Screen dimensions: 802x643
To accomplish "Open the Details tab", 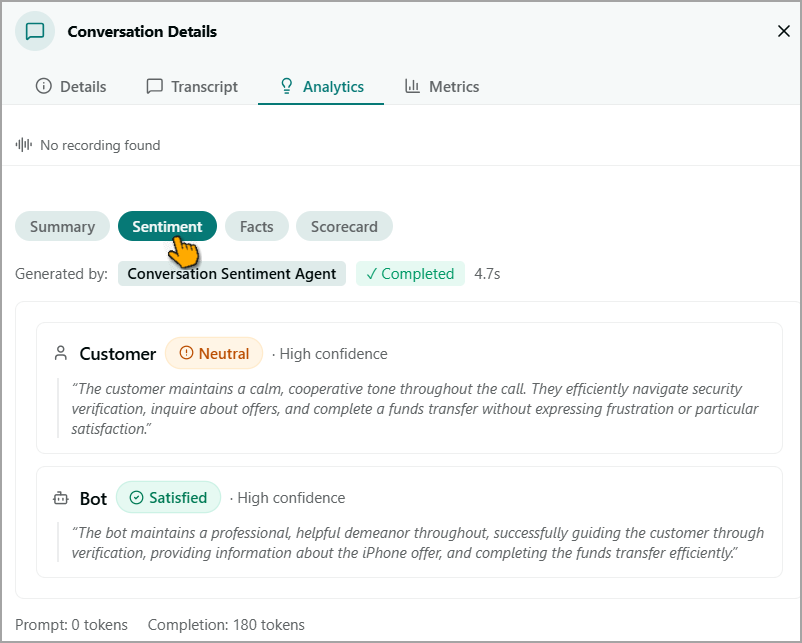I will [x=71, y=86].
